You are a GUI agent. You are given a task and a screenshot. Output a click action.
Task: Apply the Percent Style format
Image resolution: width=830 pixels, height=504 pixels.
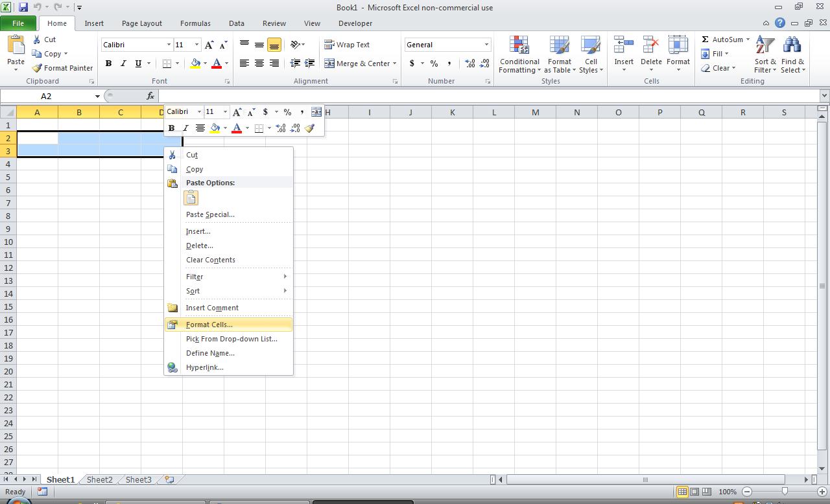[x=433, y=63]
